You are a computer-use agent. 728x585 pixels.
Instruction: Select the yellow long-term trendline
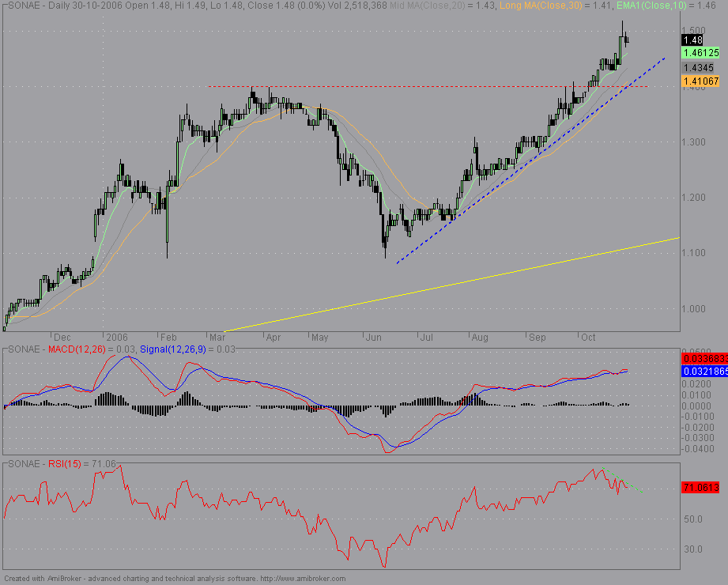[x=452, y=285]
